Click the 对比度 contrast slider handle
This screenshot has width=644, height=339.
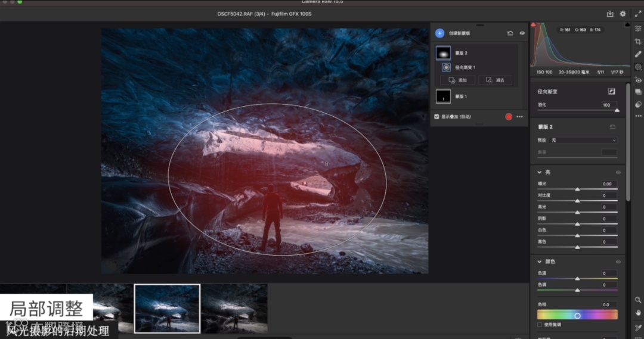[577, 201]
